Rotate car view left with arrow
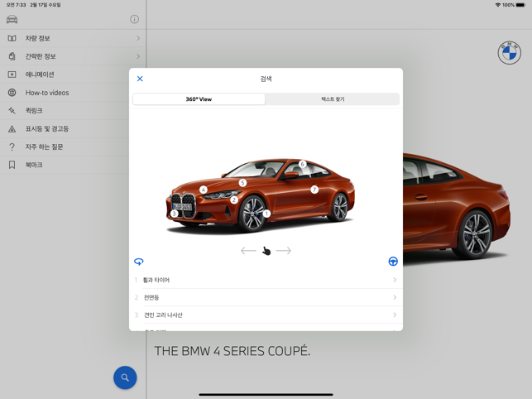 [248, 251]
